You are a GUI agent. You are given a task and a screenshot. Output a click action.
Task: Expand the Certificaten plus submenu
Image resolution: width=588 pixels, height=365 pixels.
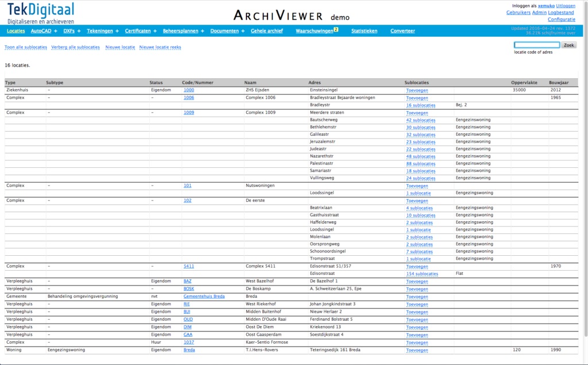[155, 31]
